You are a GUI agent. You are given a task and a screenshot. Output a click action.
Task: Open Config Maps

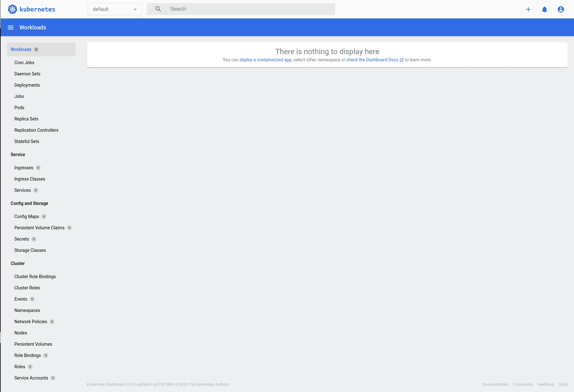tap(27, 216)
